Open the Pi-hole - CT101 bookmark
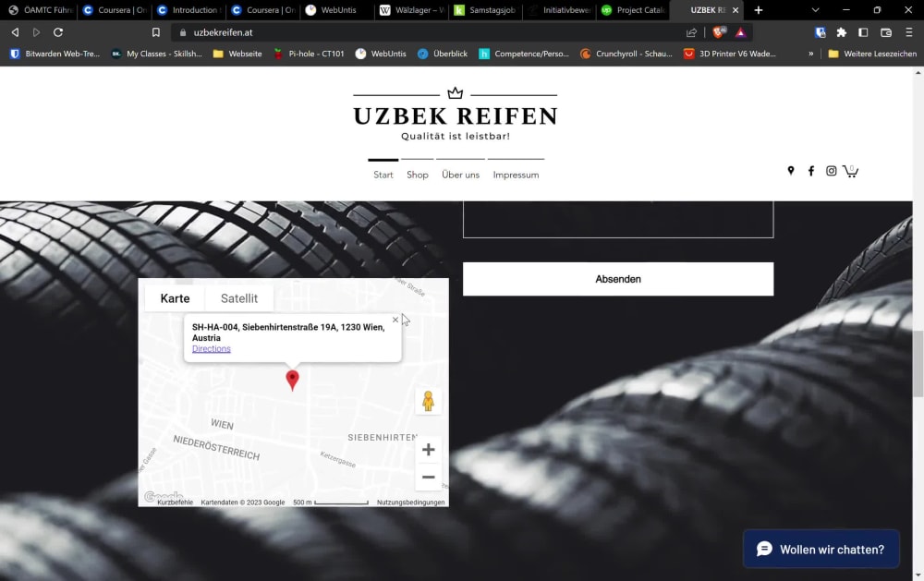 (x=309, y=54)
